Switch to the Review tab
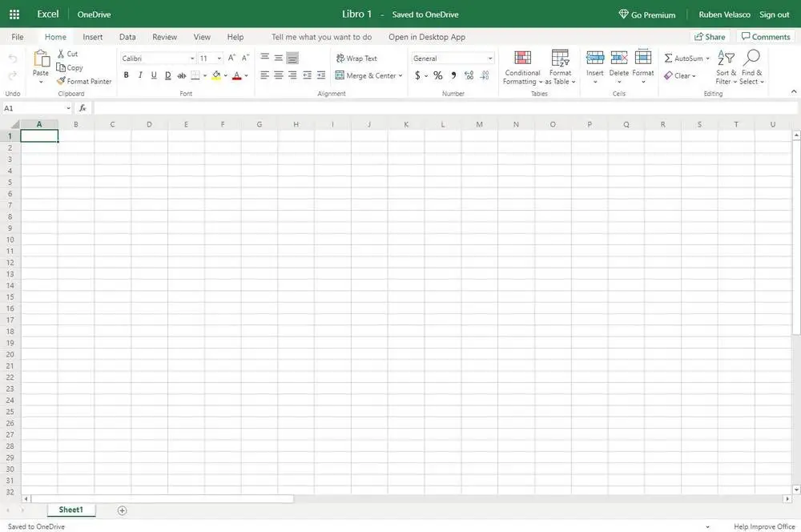The height and width of the screenshot is (532, 801). [164, 37]
